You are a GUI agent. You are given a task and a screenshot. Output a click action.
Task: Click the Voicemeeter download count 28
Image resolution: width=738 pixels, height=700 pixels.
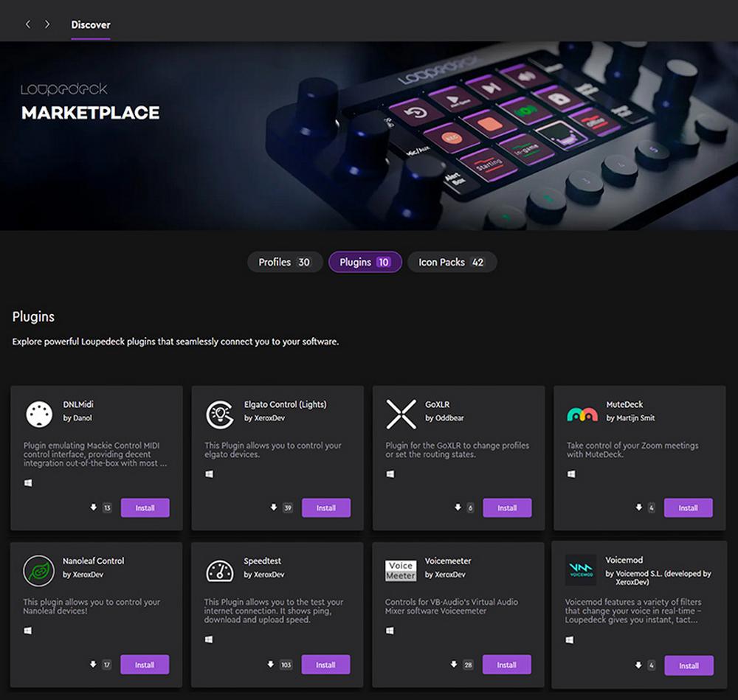(468, 665)
